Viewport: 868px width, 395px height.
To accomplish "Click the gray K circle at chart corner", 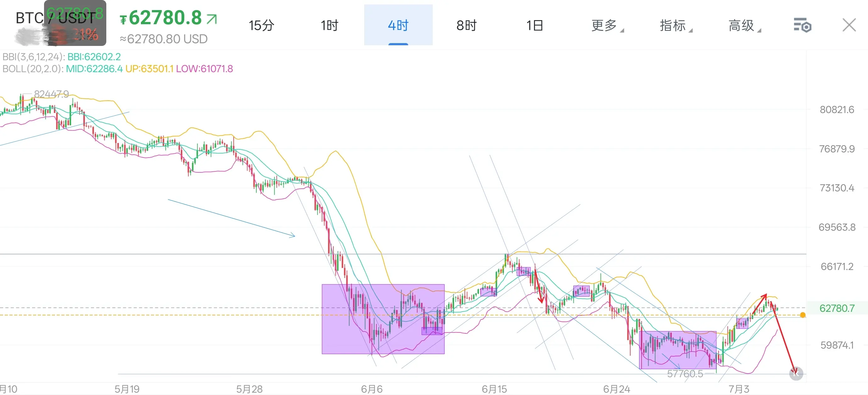I will coord(796,373).
